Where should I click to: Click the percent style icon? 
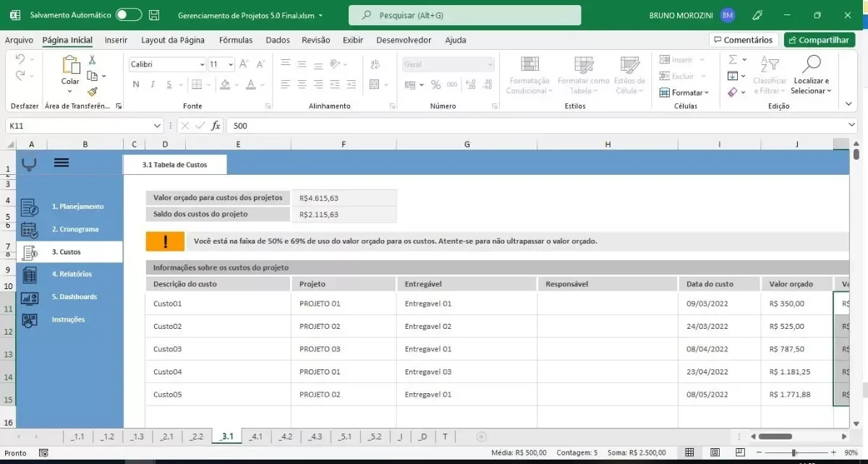click(435, 85)
